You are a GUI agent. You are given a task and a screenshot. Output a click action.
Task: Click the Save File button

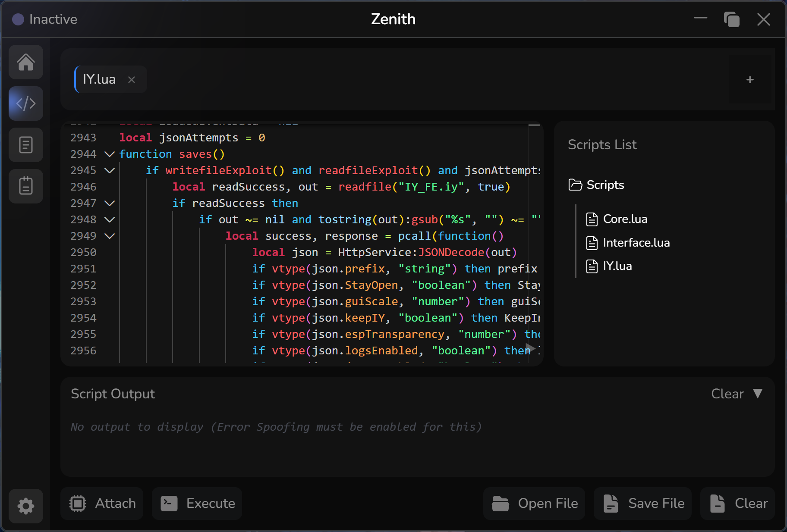pyautogui.click(x=642, y=503)
